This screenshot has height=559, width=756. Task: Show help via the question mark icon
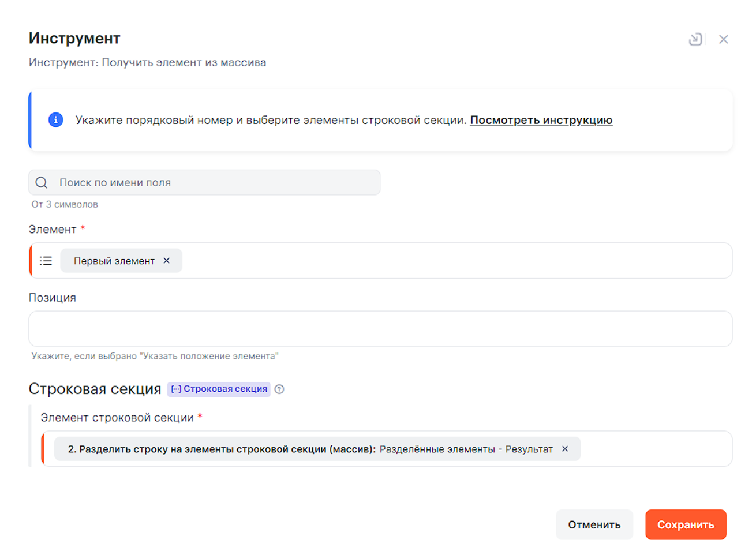pos(279,389)
